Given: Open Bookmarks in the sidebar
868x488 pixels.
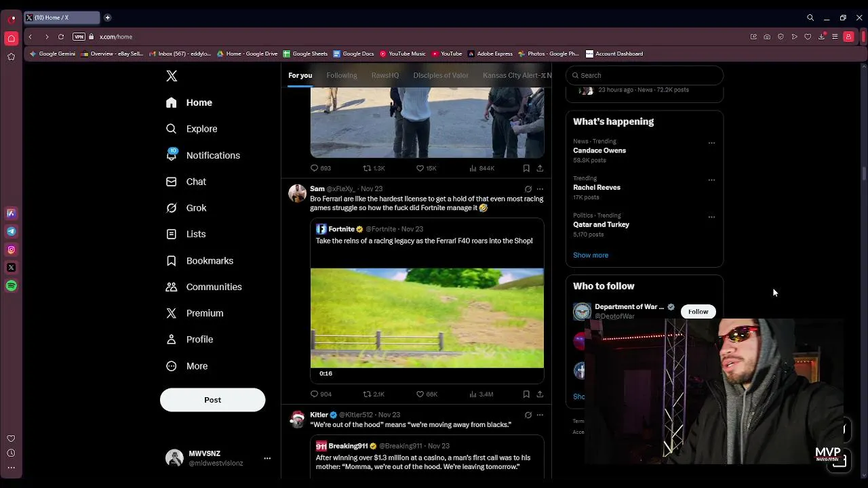Looking at the screenshot, I should point(199,261).
